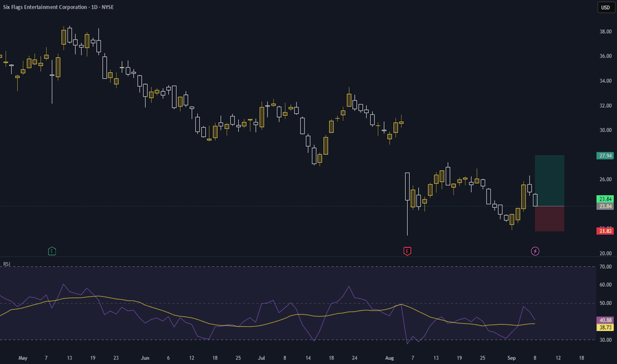
Task: Click the 34.00 price axis label
Action: click(605, 81)
